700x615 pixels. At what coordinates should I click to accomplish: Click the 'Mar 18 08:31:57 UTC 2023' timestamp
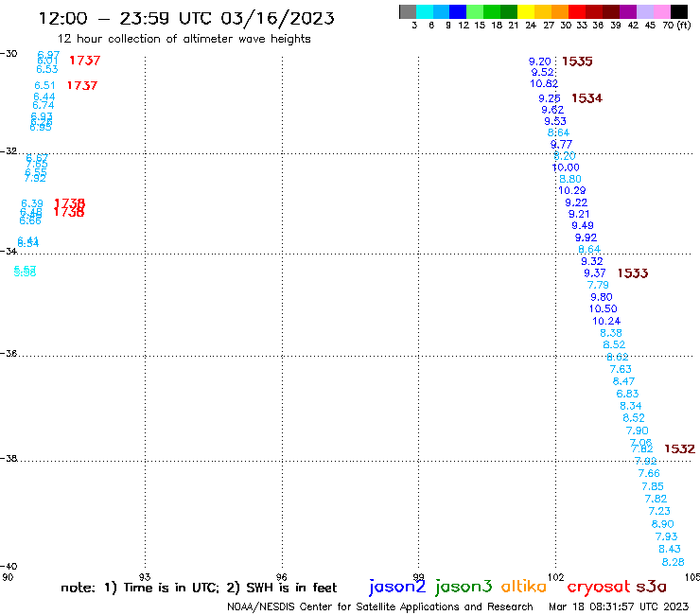point(619,606)
